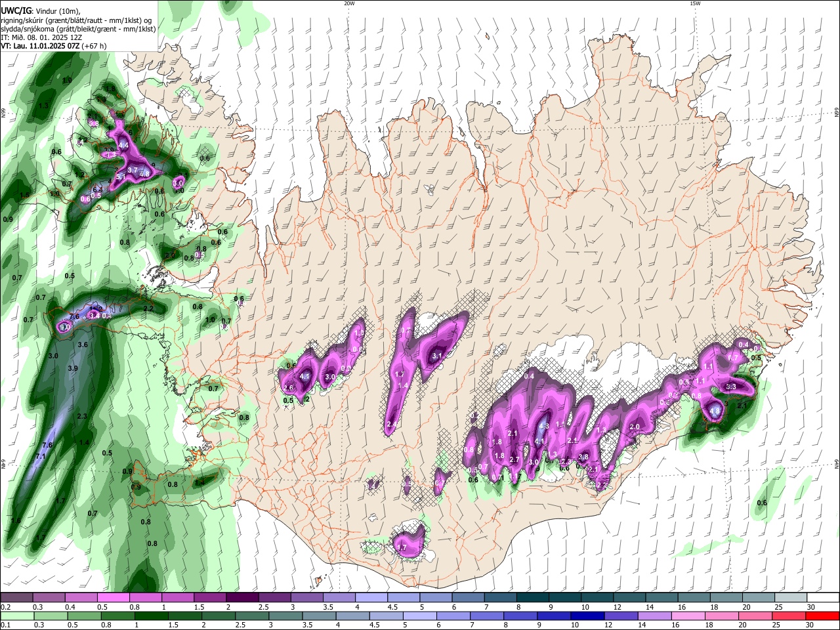Viewport: 840px width, 630px height.
Task: Click the '4.4' snow value in the Westfjords
Action: (123, 145)
